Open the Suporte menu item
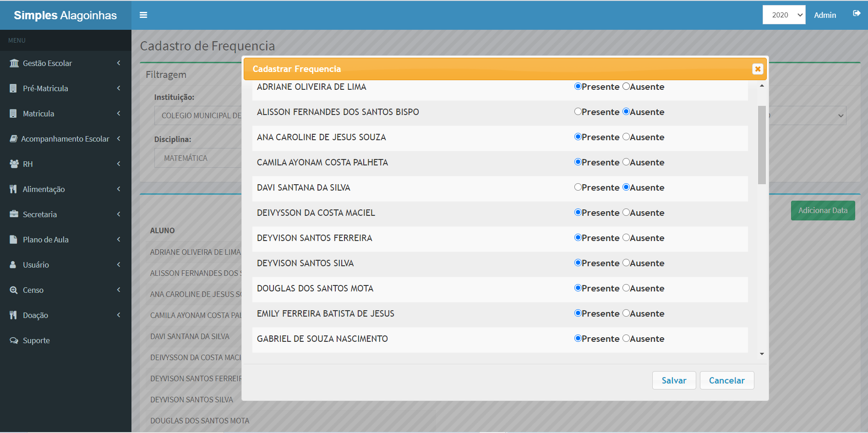 (x=66, y=340)
